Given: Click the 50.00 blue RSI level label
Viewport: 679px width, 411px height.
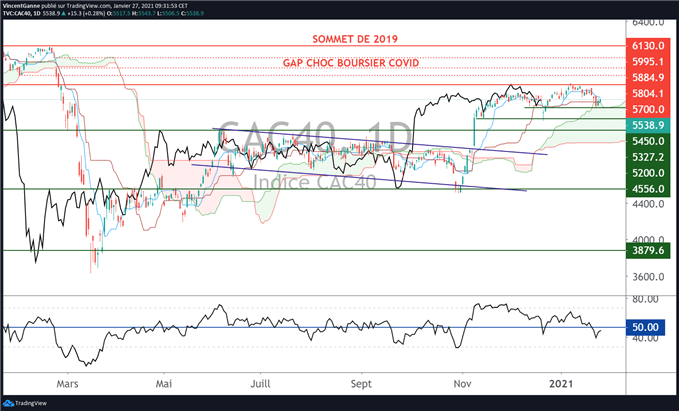Looking at the screenshot, I should 646,327.
